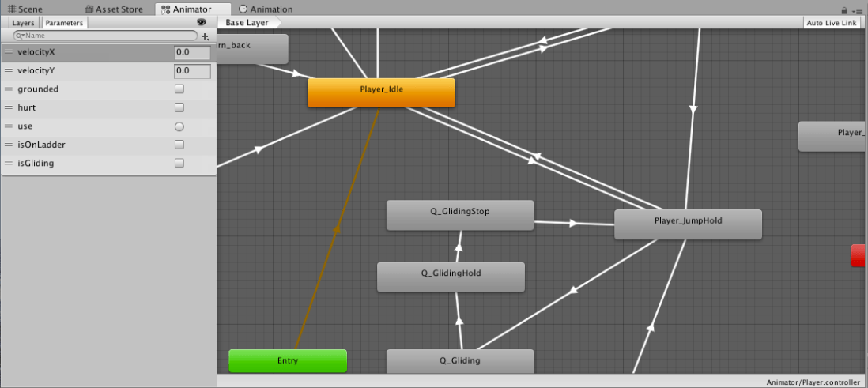Screen dimensions: 868x388
Task: Open the add parameter plus dropdown
Action: pyautogui.click(x=206, y=36)
